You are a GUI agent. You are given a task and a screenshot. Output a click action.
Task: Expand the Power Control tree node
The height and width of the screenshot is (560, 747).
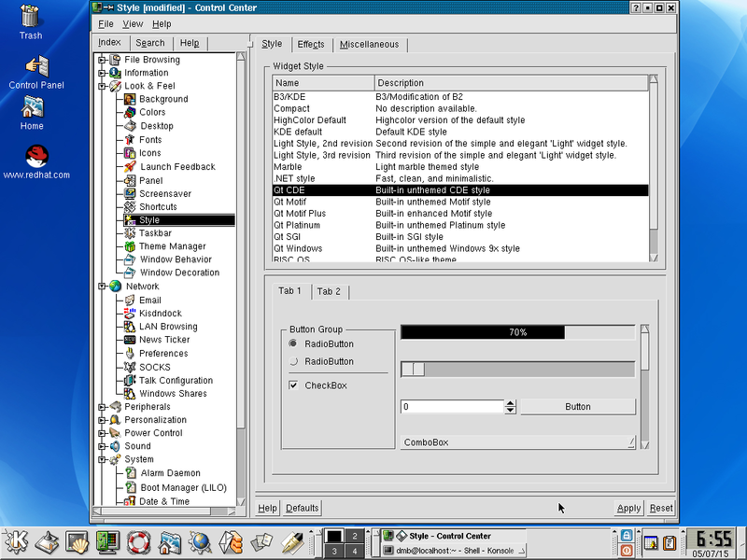[102, 433]
